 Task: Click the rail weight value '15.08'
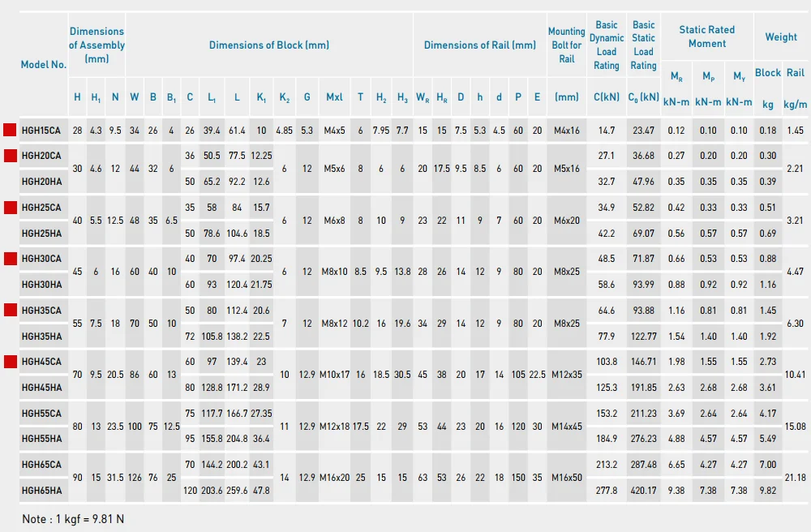[795, 426]
